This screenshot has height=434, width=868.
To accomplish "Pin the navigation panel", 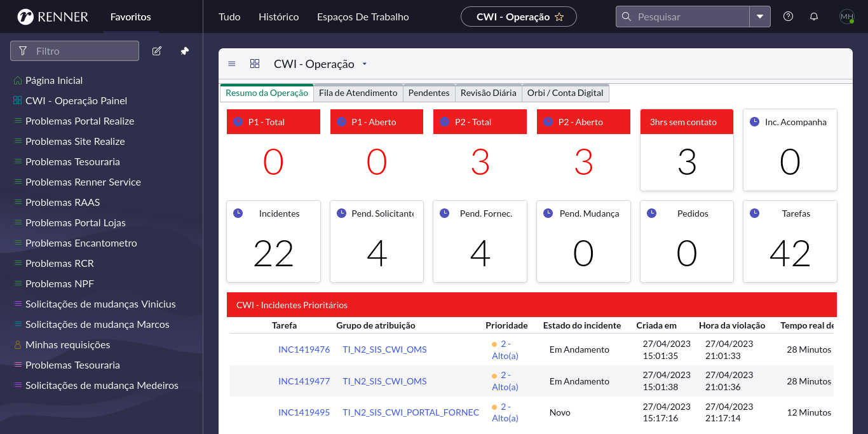I will tap(184, 51).
